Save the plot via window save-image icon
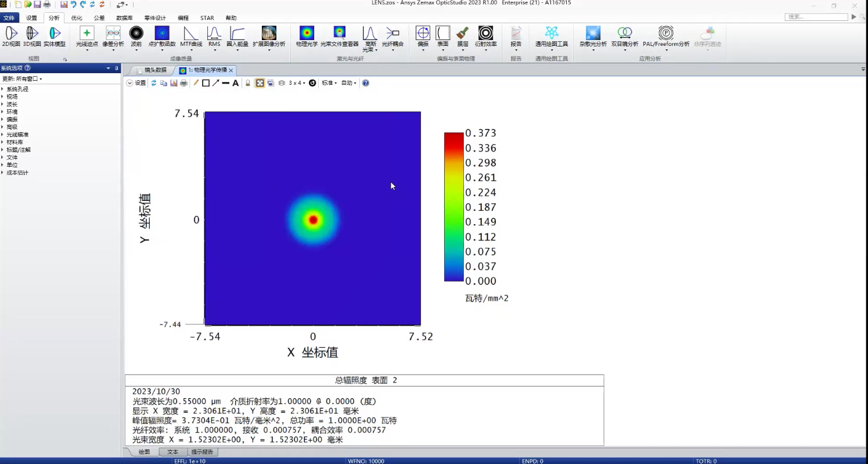The height and width of the screenshot is (464, 868). 174,83
